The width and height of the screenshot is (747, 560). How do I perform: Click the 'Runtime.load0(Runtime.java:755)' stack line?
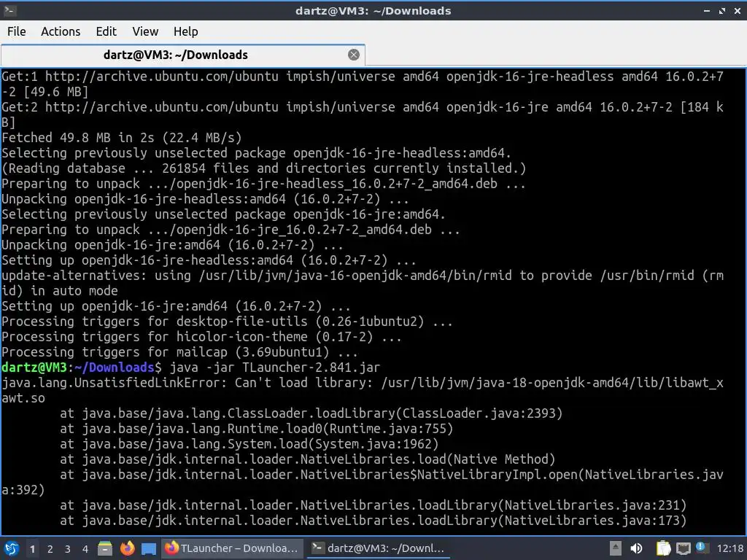point(256,429)
